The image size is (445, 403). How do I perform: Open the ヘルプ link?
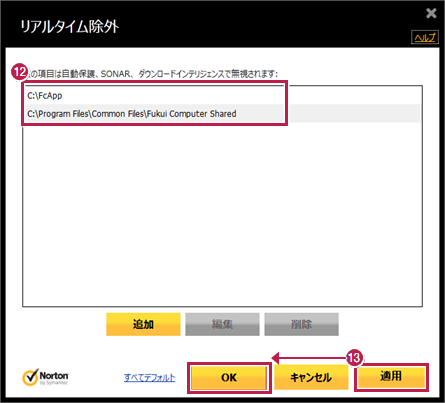[425, 37]
